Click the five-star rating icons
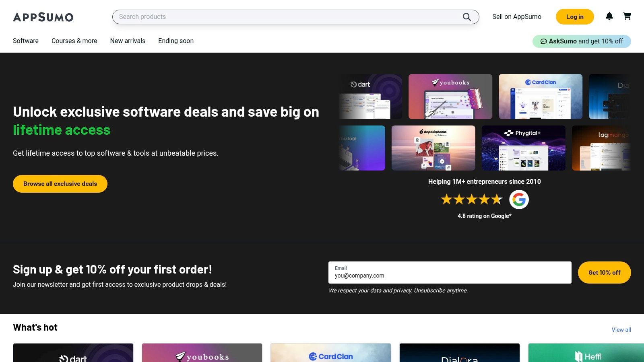644x362 pixels. click(472, 199)
